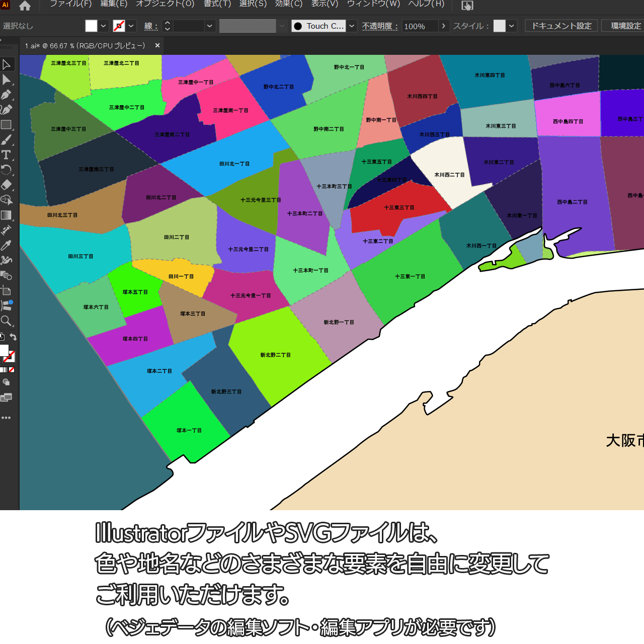Reset to default fill and stroke
Image resolution: width=644 pixels, height=644 pixels.
(x=2, y=337)
